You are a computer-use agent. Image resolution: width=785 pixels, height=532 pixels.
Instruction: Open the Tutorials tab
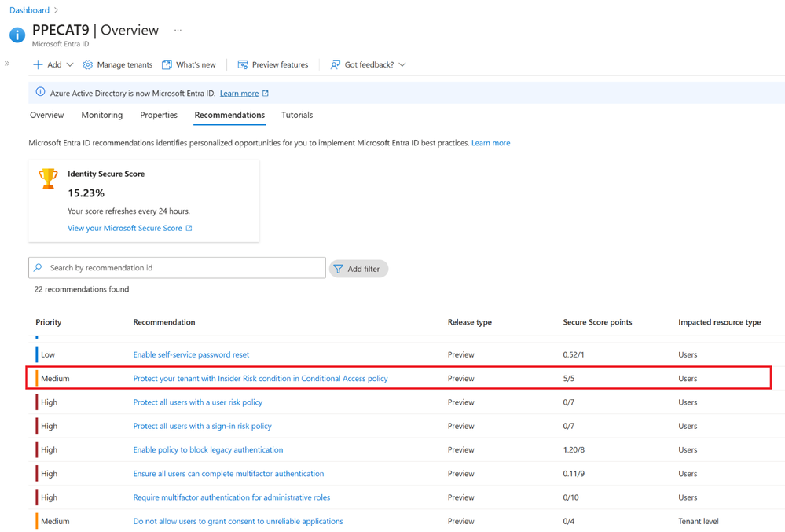point(297,115)
